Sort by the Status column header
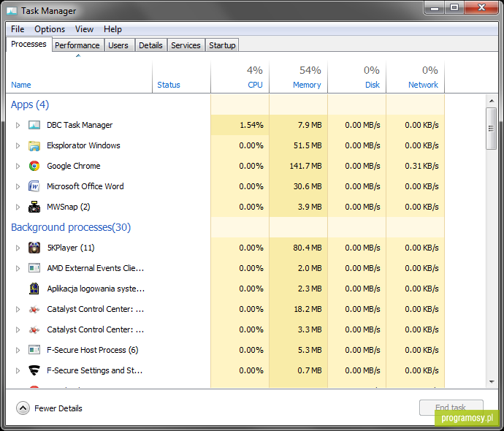Screen dimensions: 504x431 point(169,85)
